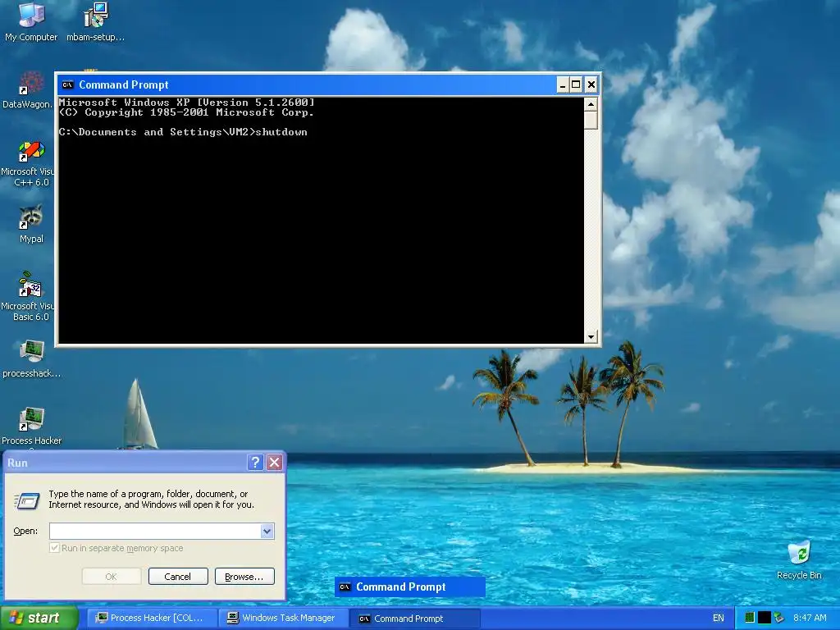Click the safely remove hardware tray icon

click(x=779, y=618)
